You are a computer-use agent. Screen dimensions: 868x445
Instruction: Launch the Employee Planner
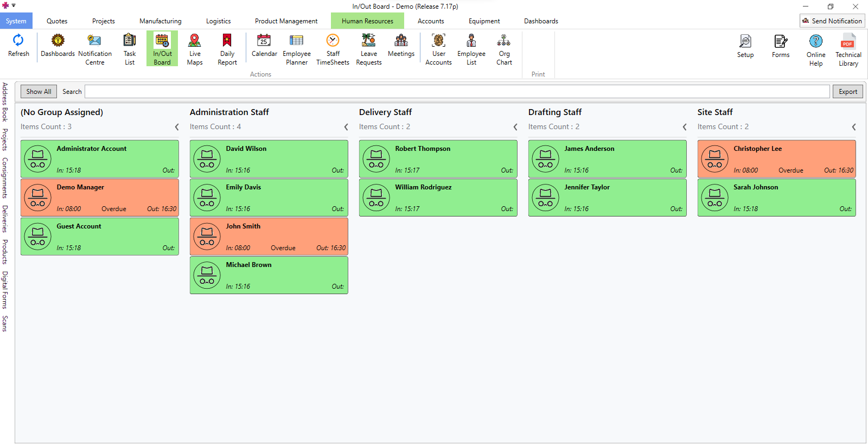click(297, 49)
